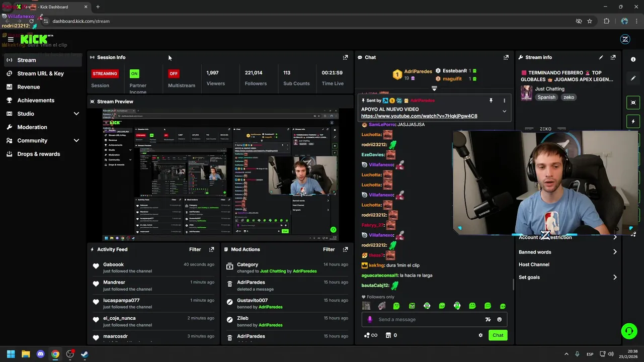The height and width of the screenshot is (362, 644).
Task: Open the emoji picker in chat
Action: pyautogui.click(x=499, y=319)
